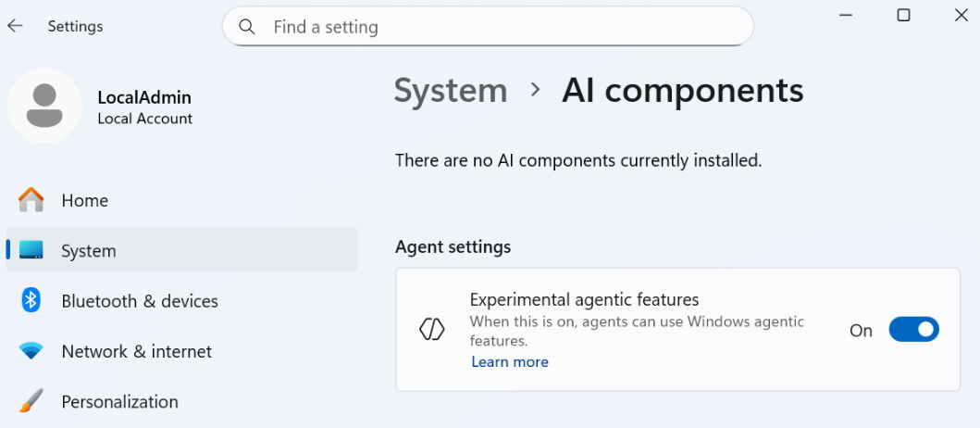The width and height of the screenshot is (980, 428).
Task: Click the Personalization paintbrush icon
Action: point(31,401)
